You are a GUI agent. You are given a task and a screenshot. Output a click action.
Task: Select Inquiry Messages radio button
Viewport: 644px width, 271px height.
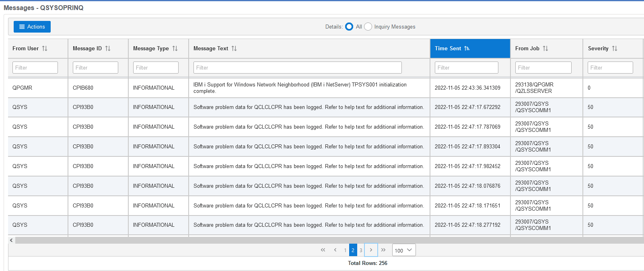click(368, 27)
